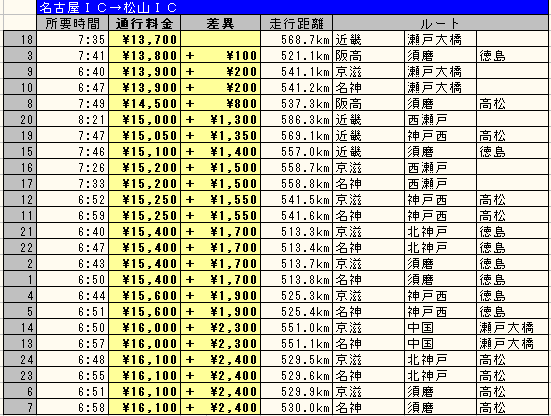
Task: Select the 586.3km distance cell
Action: tap(296, 119)
